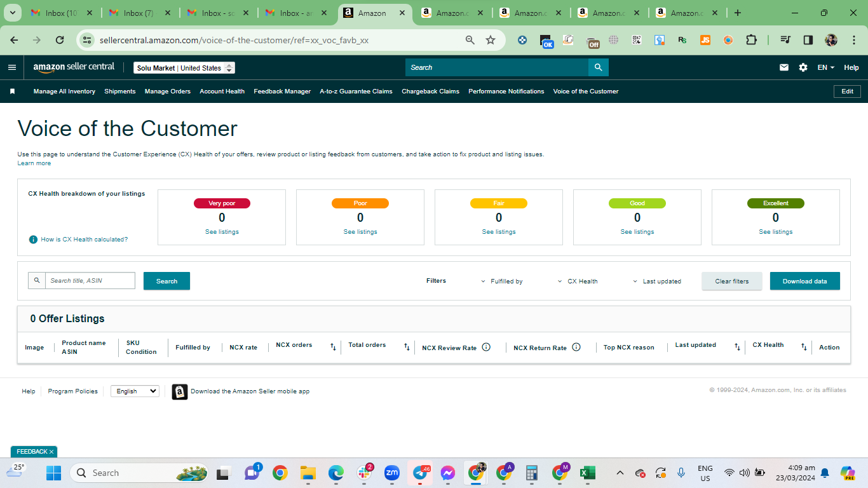Sort the table by CX Health column
868x488 pixels.
pyautogui.click(x=804, y=347)
